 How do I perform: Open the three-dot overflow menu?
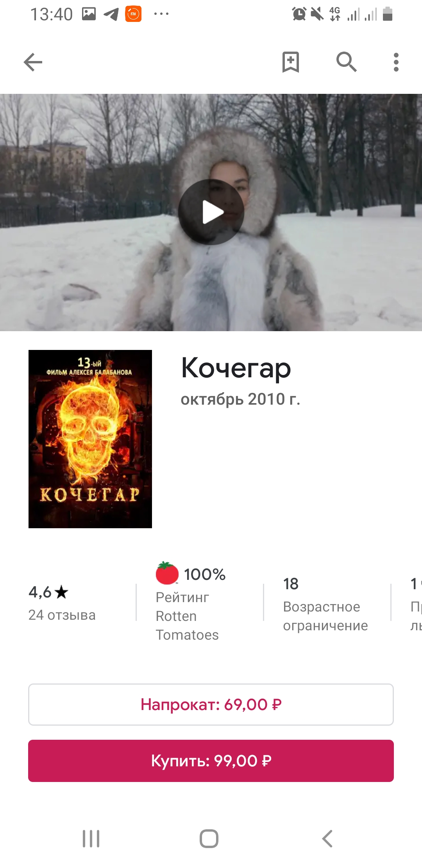tap(396, 62)
